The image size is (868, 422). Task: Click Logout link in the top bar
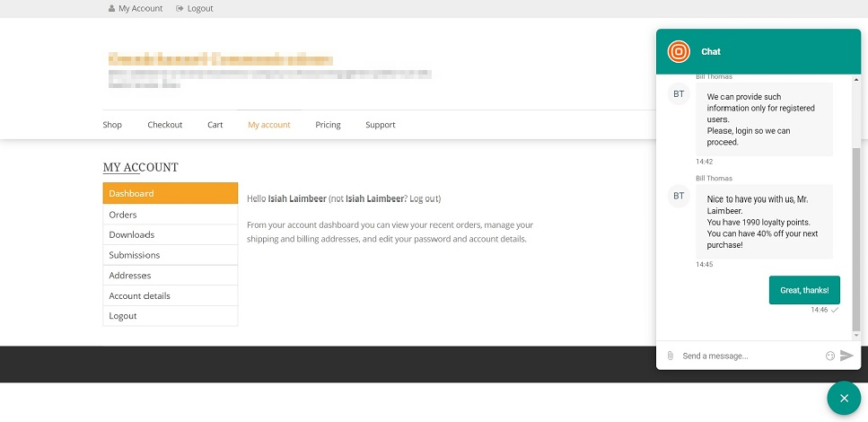(200, 9)
